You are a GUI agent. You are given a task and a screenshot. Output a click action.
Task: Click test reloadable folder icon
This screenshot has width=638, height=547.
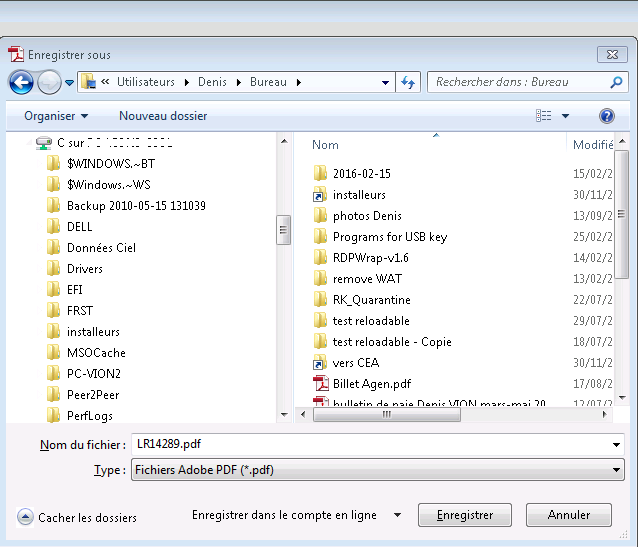320,321
